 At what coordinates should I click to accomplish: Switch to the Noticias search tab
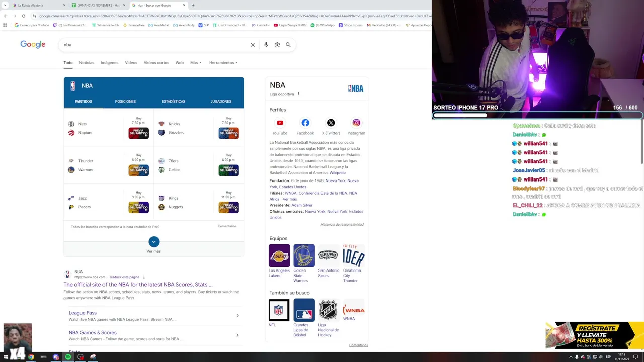(x=87, y=63)
